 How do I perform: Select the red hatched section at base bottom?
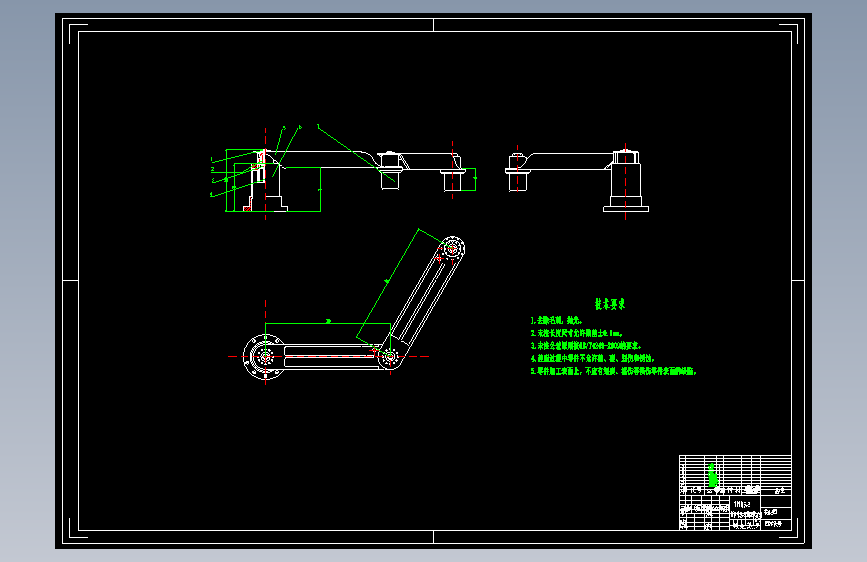tap(247, 209)
